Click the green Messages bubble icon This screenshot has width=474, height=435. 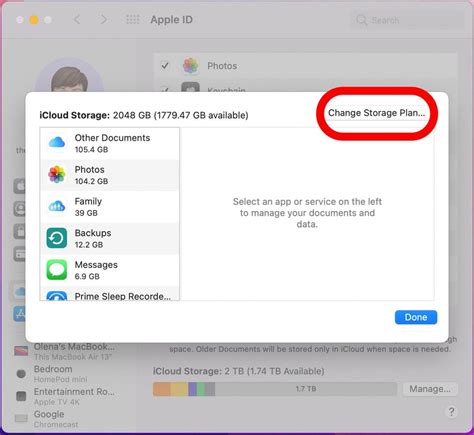[57, 270]
